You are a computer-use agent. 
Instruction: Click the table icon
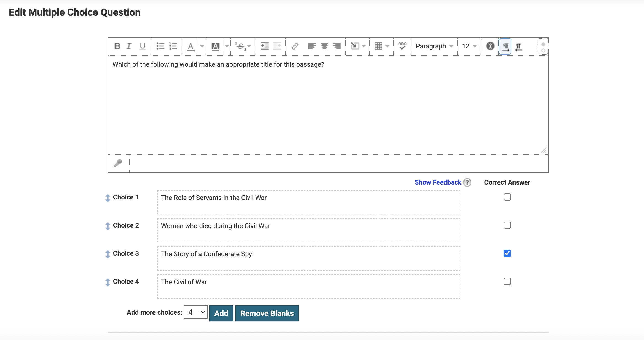pyautogui.click(x=379, y=46)
